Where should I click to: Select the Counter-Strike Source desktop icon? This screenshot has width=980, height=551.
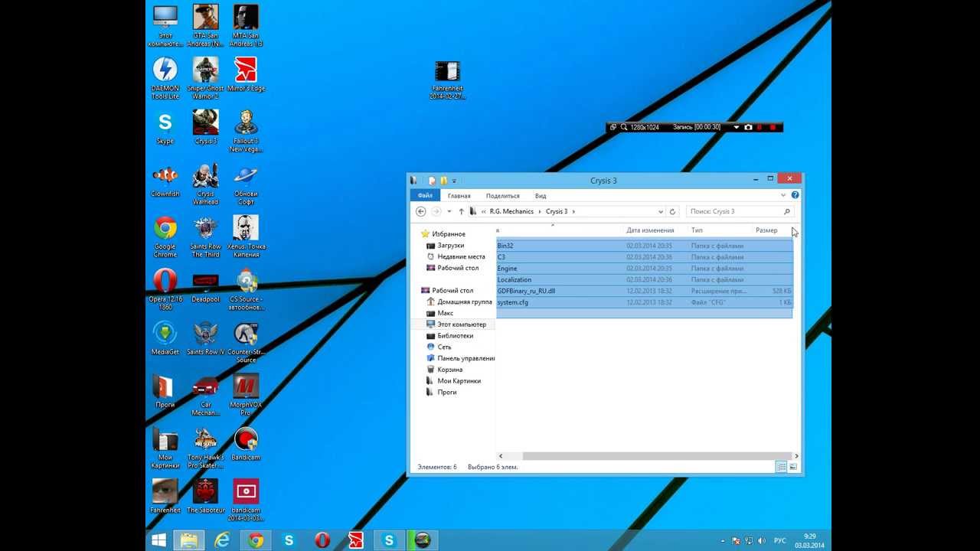tap(246, 341)
